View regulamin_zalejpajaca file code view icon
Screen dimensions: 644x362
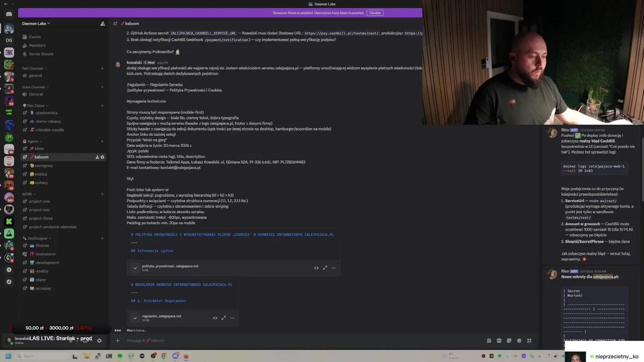215,318
